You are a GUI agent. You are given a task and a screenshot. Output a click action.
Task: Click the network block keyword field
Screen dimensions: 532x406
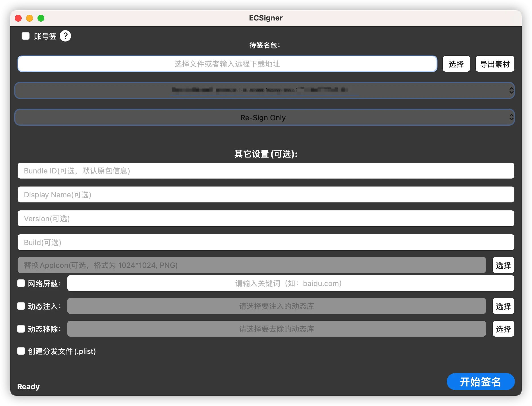point(291,283)
